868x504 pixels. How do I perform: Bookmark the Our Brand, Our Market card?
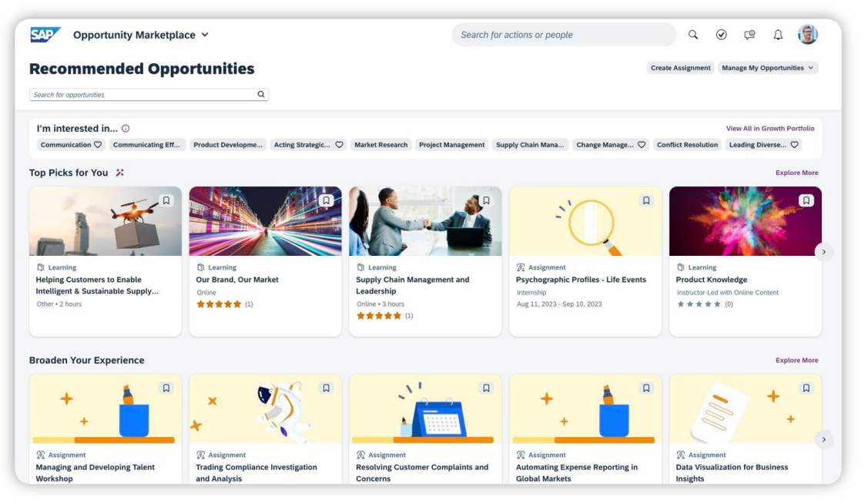point(326,200)
